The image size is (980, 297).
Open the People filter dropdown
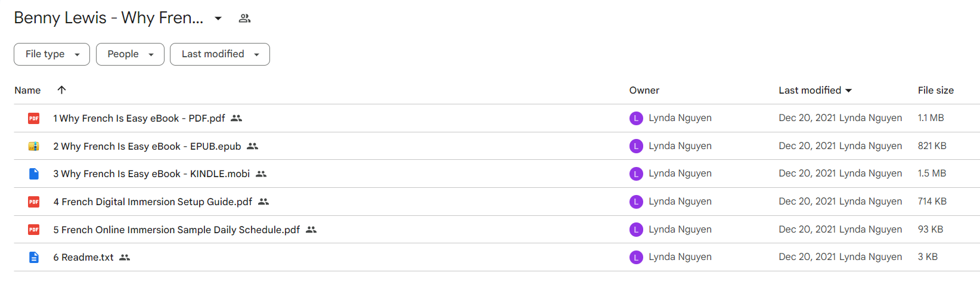130,54
